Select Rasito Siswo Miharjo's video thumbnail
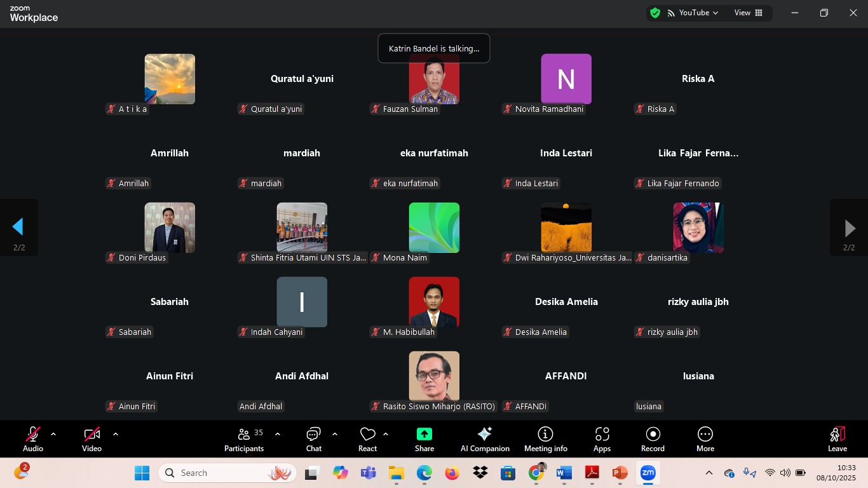 [434, 376]
